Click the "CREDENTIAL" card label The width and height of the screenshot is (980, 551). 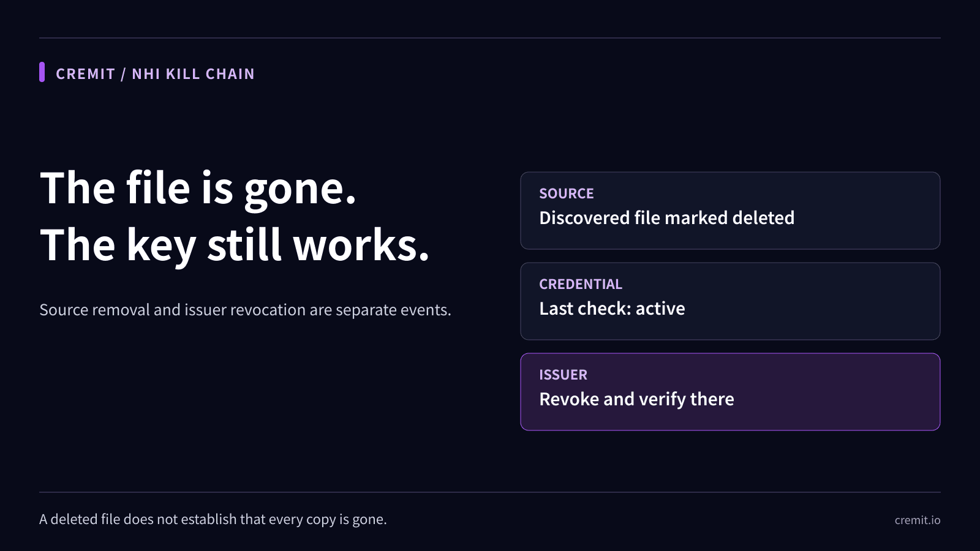pos(581,284)
